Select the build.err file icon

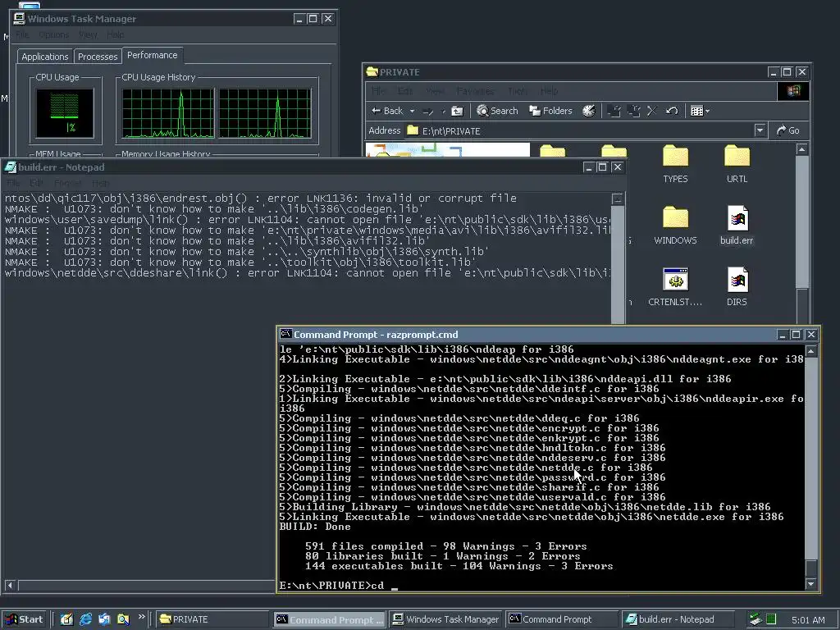click(737, 226)
